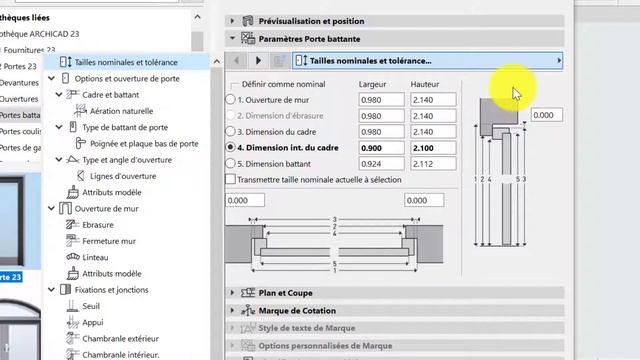Select radio 5. Dimension battant
Viewport: 640px width, 360px height.
pyautogui.click(x=231, y=163)
